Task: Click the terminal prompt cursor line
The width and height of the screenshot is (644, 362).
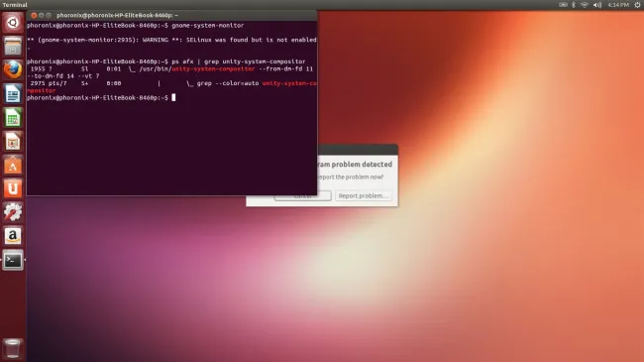Action: coord(101,97)
